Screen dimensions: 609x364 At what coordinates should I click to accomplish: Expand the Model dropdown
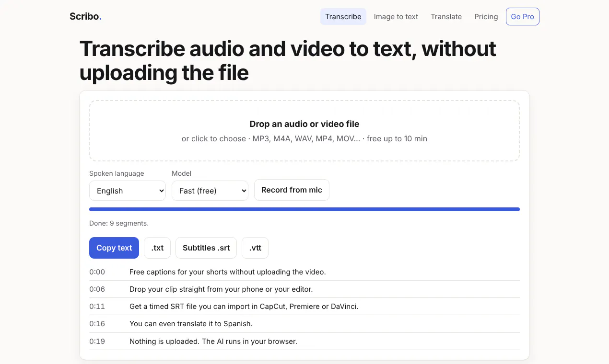click(x=210, y=191)
